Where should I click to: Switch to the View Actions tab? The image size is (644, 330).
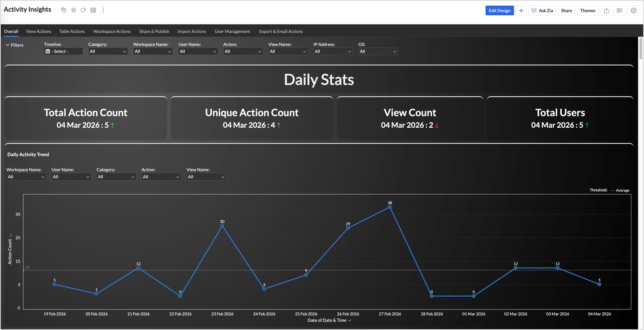39,31
